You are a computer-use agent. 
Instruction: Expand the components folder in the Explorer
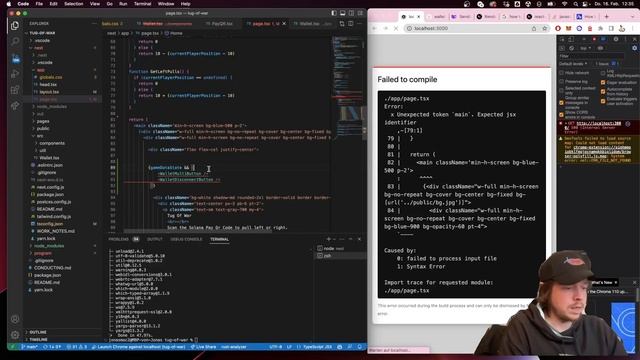52,143
